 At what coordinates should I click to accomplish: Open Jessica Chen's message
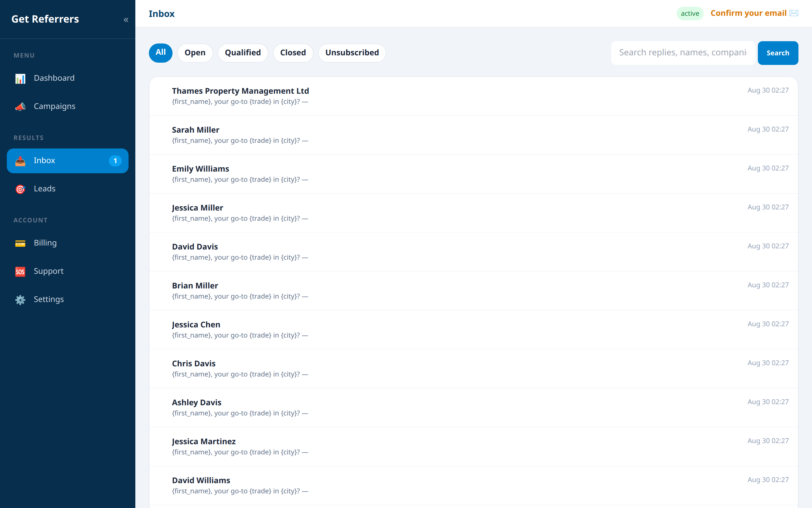[473, 330]
